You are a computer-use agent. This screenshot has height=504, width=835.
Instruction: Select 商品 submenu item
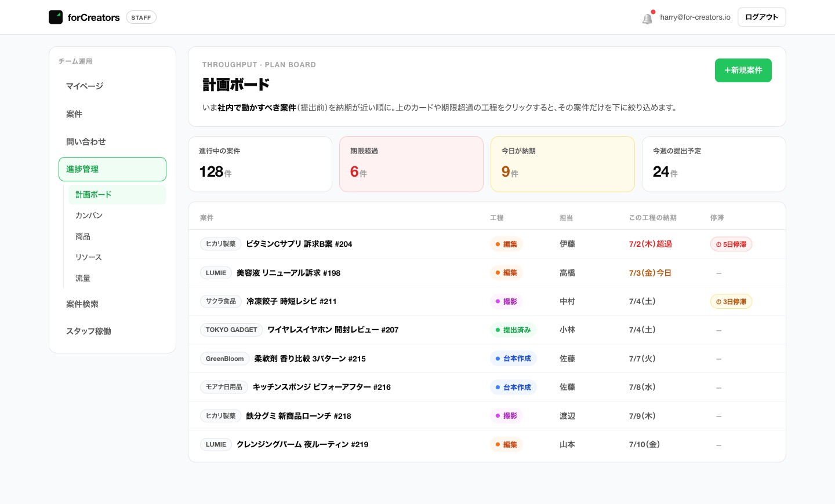(117, 236)
